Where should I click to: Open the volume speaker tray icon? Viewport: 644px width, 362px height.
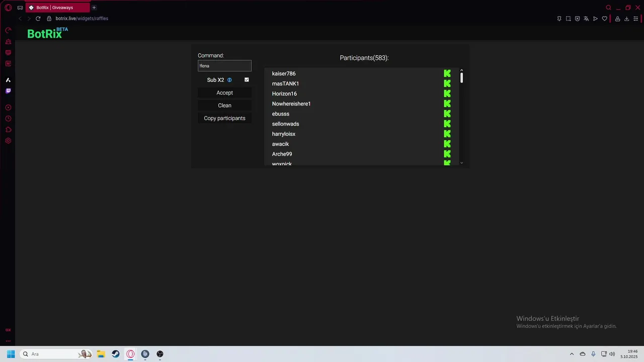click(x=612, y=354)
